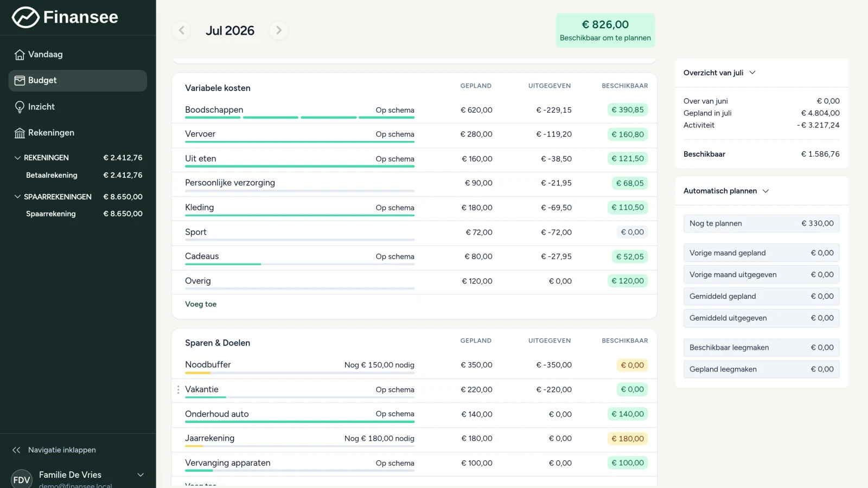Click the Sparen & Doelen section heading
This screenshot has height=488, width=868.
(x=218, y=343)
